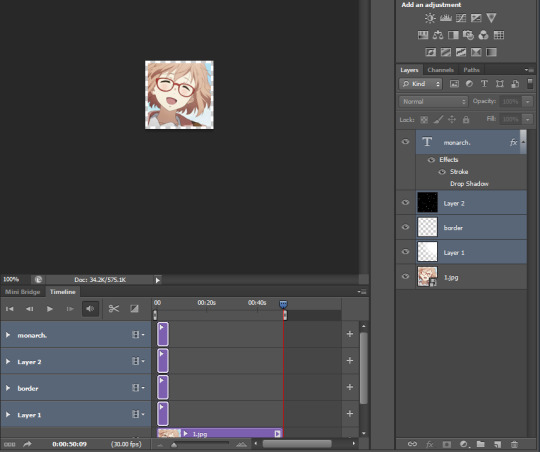Filter layers by pixel layers

click(454, 84)
